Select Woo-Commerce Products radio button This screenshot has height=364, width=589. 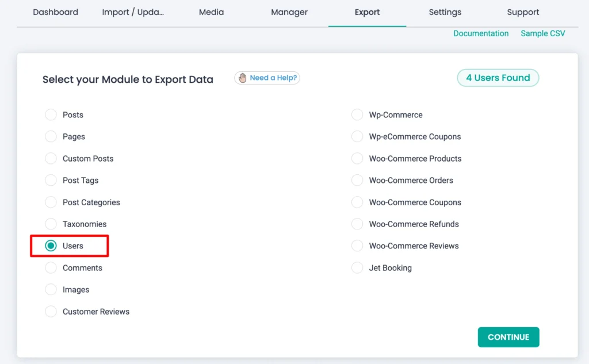point(357,159)
